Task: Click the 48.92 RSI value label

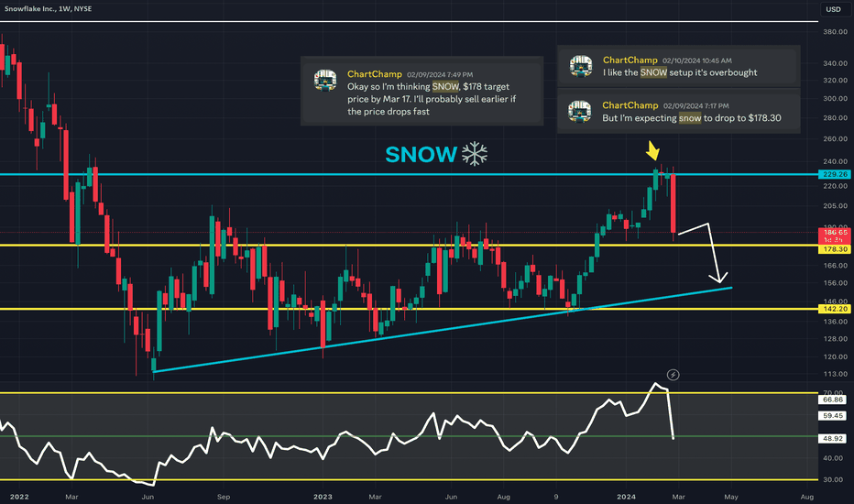Action: [x=833, y=438]
